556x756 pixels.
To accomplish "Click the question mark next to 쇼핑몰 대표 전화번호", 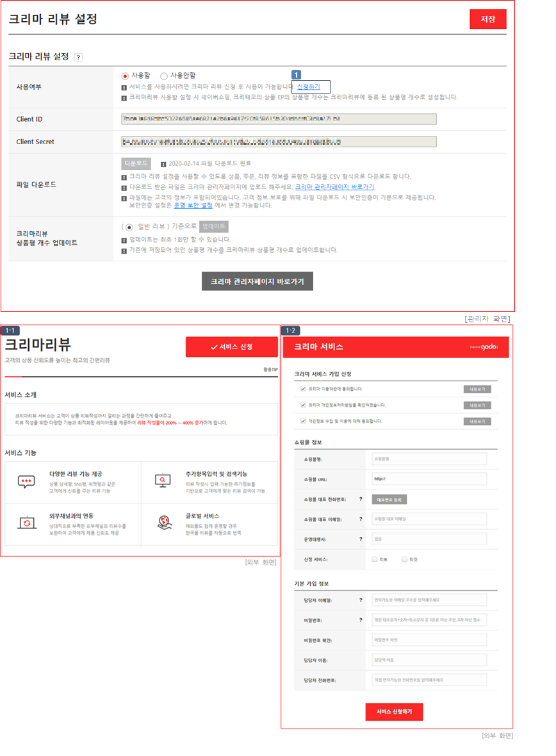I will [x=361, y=499].
